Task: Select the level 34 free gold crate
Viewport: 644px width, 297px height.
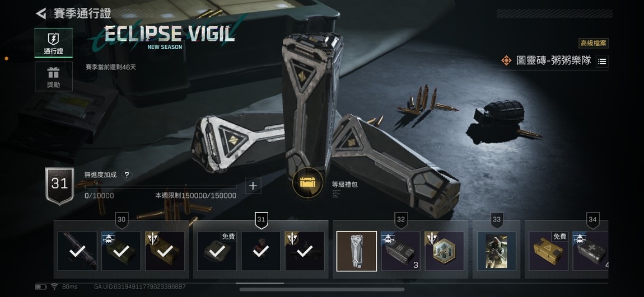Action: point(548,251)
